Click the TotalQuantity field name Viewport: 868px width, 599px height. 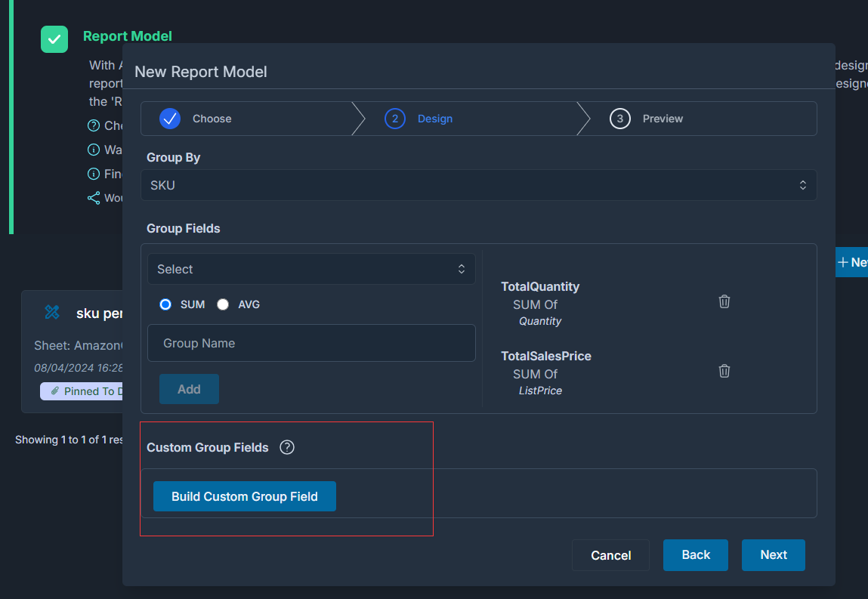(x=539, y=286)
